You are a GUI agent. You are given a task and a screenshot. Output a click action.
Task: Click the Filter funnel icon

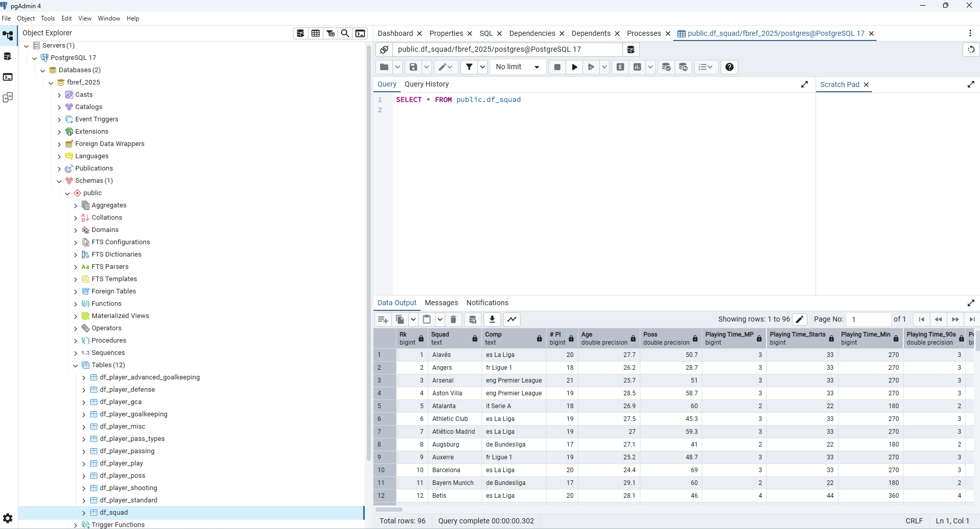click(469, 67)
